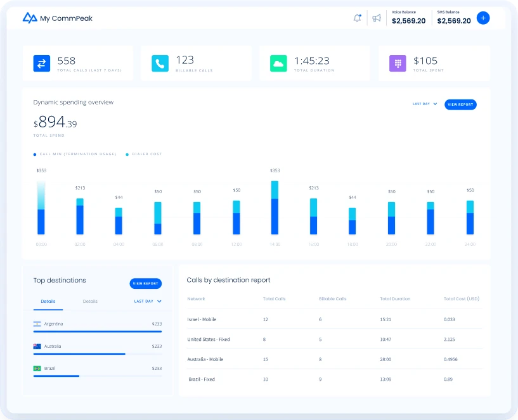
Task: Click the purple dialpad total spent icon
Action: [x=398, y=63]
